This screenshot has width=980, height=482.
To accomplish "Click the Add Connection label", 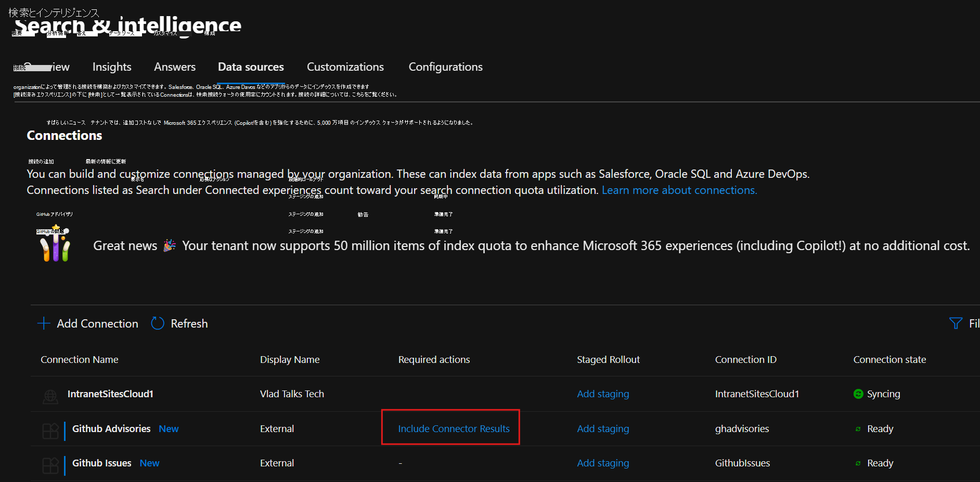I will tap(97, 323).
